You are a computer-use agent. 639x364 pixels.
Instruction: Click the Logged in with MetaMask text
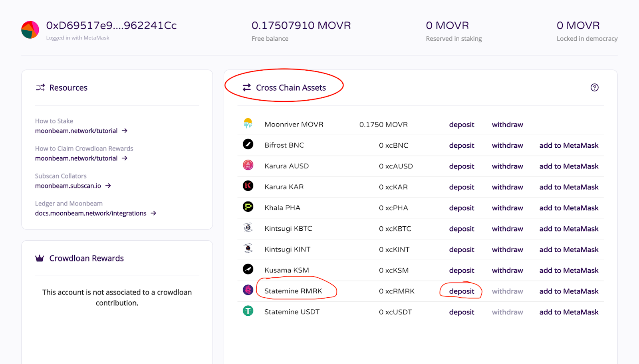click(x=77, y=38)
